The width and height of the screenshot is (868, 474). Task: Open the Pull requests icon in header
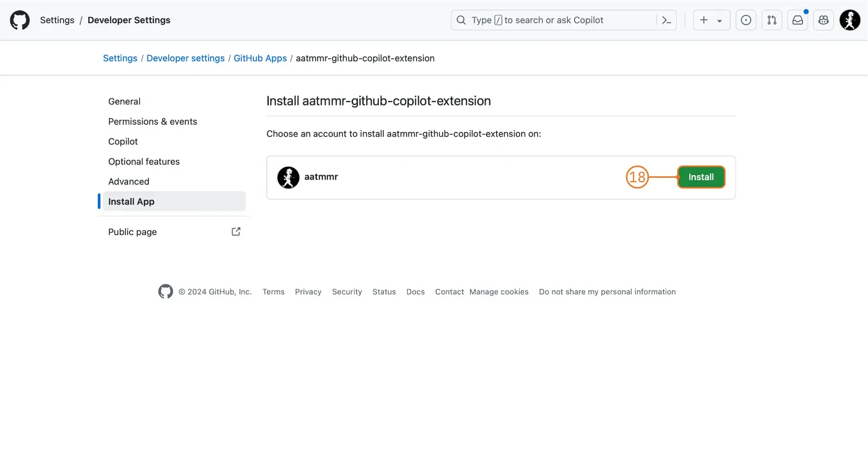coord(772,20)
